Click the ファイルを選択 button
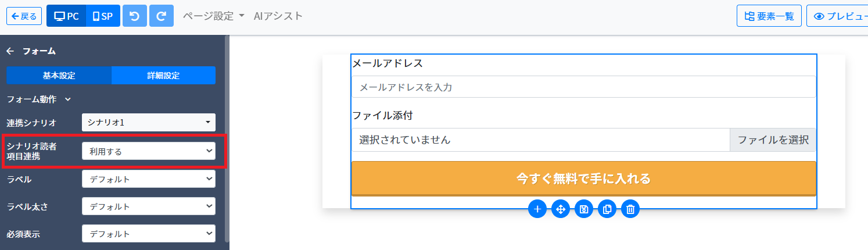Viewport: 868px width, 250px height. tap(773, 140)
